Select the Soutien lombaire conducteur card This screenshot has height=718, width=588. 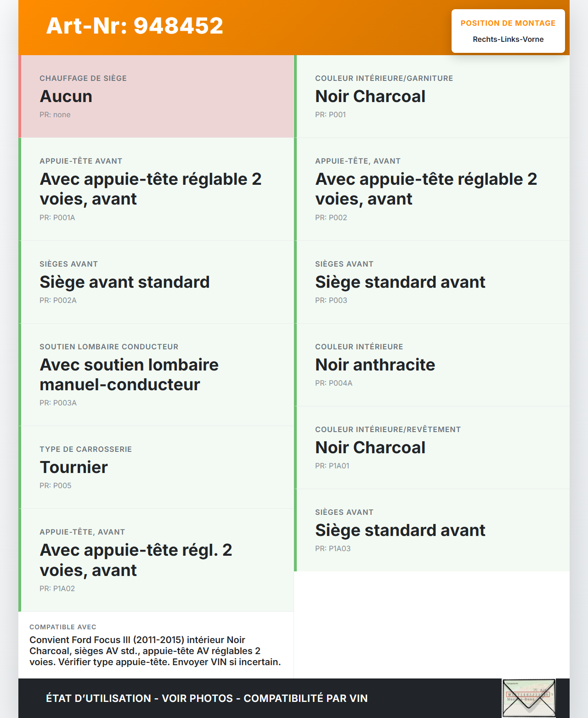click(x=157, y=374)
